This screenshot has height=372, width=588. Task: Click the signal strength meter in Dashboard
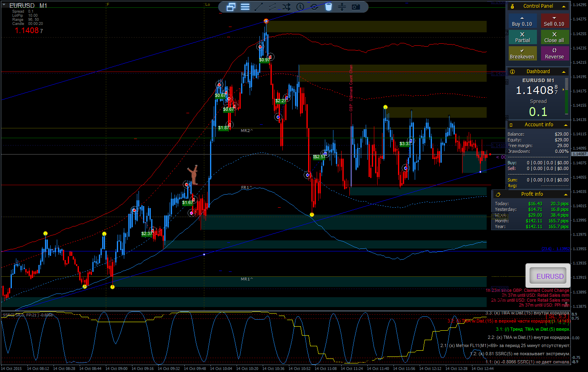point(566,96)
